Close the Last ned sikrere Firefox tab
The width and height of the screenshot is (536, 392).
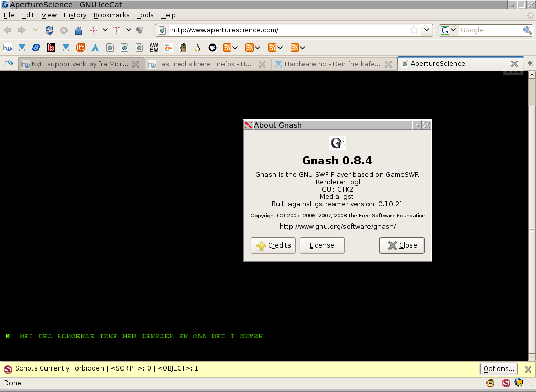262,64
